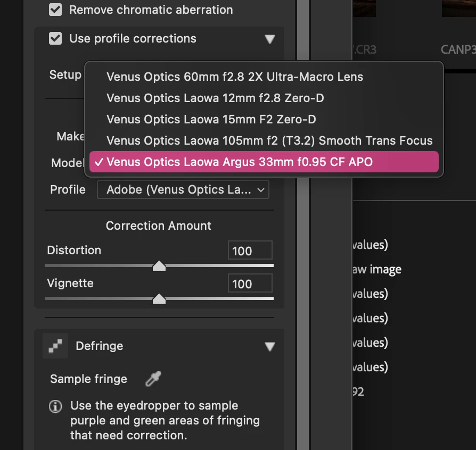Image resolution: width=476 pixels, height=450 pixels.
Task: Click the Distortion slider handle
Action: pos(159,265)
